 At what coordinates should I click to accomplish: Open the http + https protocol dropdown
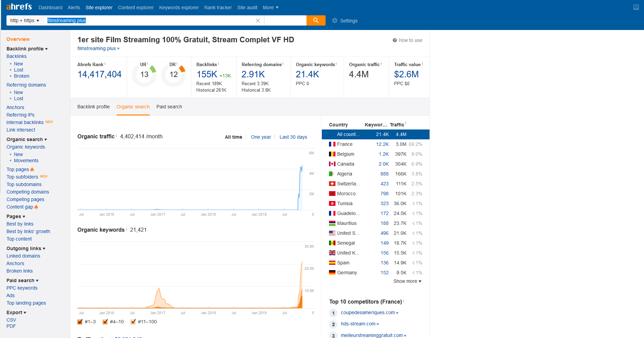pyautogui.click(x=25, y=20)
